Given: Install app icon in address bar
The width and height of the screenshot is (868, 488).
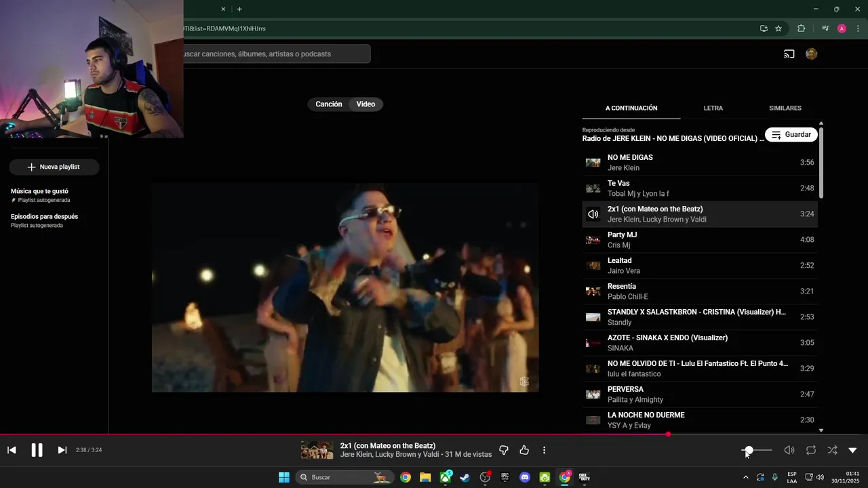Looking at the screenshot, I should coord(764,28).
